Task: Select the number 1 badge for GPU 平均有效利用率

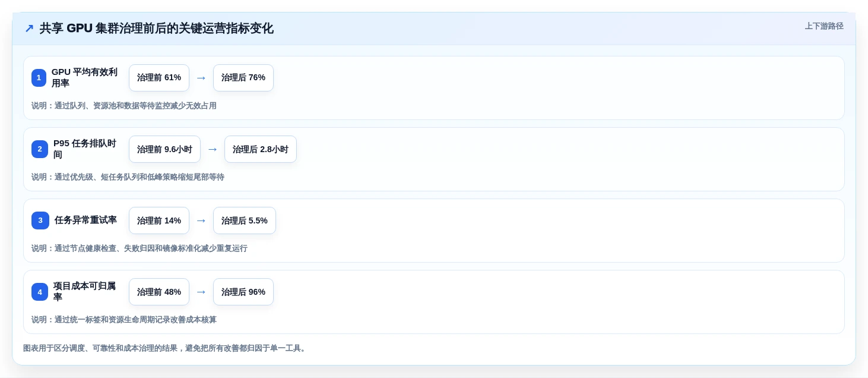Action: (39, 78)
